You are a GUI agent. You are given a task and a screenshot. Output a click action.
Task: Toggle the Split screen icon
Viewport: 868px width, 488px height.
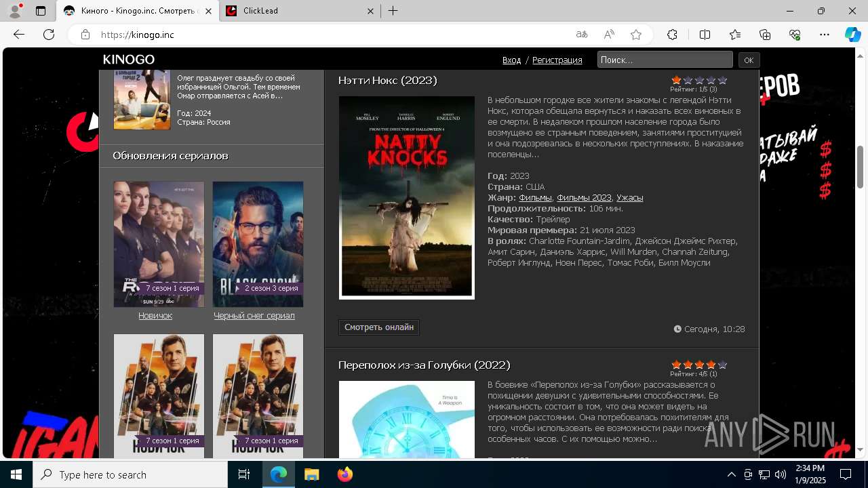coord(705,35)
